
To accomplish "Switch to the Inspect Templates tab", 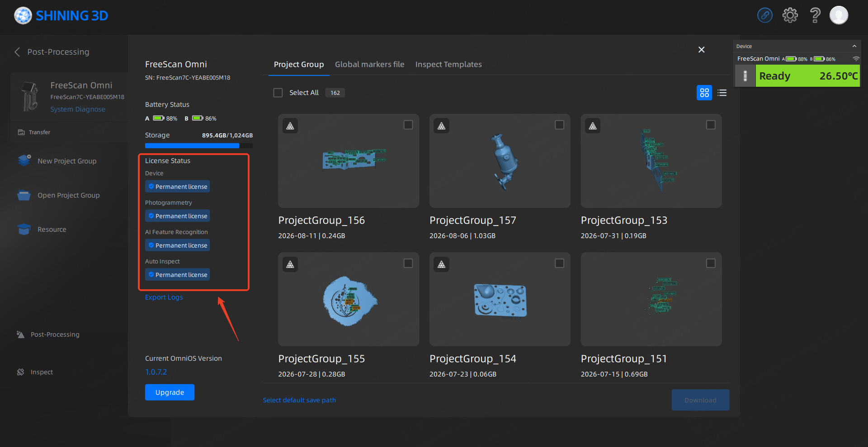I will [x=448, y=65].
